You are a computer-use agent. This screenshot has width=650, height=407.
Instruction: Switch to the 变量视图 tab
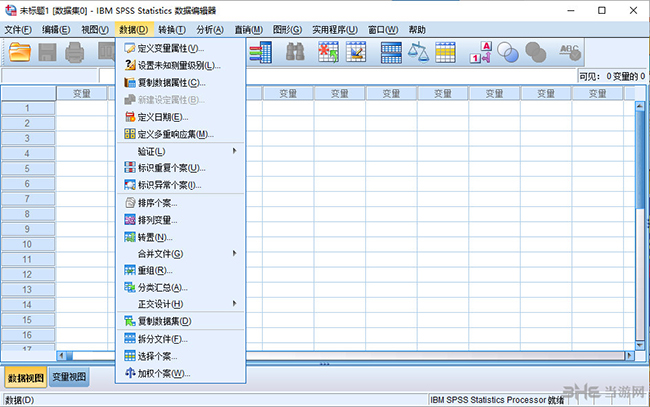[69, 377]
